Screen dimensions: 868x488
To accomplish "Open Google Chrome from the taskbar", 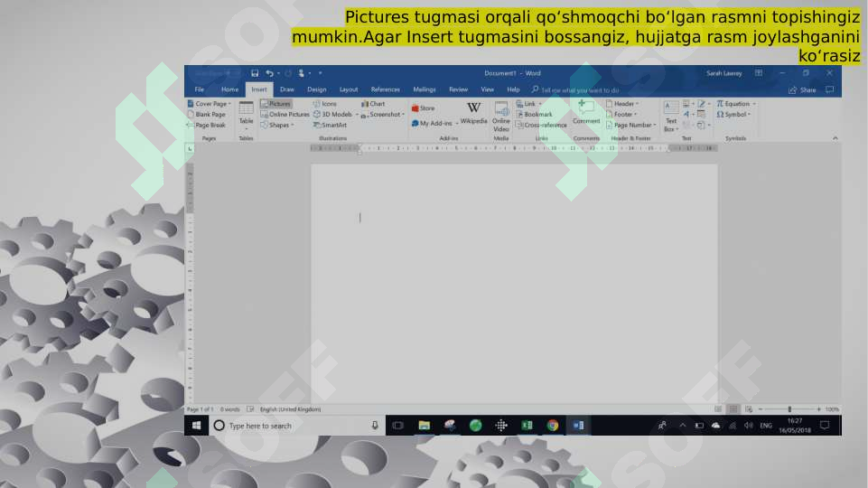I will (553, 426).
